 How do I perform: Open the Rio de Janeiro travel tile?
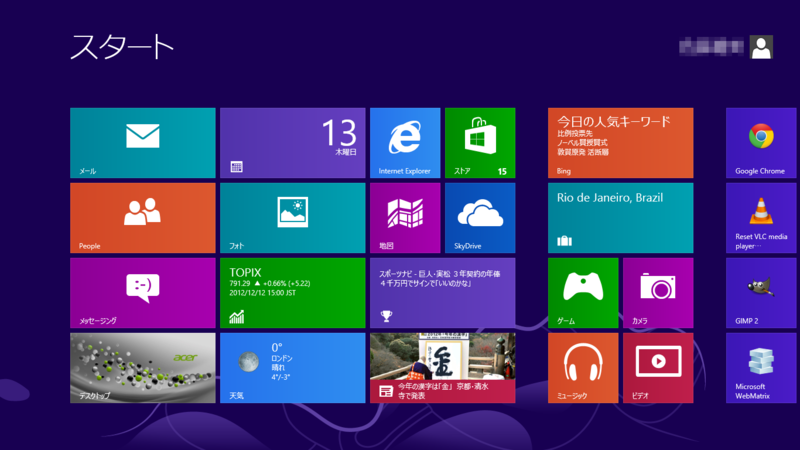pyautogui.click(x=620, y=218)
